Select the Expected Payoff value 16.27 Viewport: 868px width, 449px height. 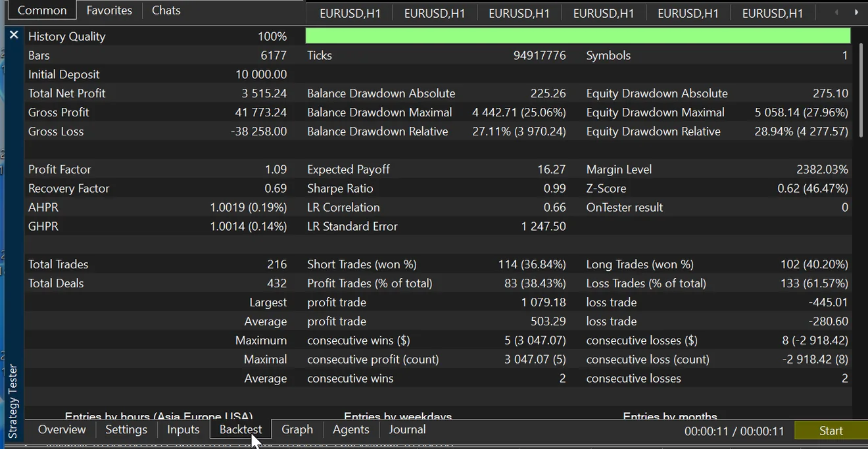pyautogui.click(x=551, y=170)
